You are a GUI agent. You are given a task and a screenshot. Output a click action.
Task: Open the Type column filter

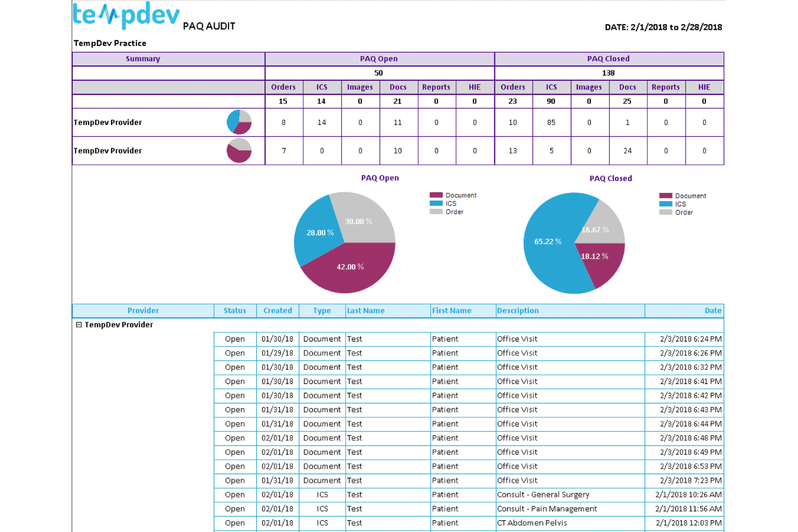(x=321, y=310)
